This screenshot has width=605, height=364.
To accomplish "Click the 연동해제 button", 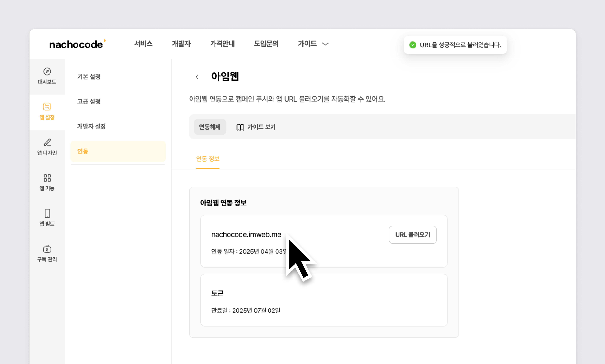I will click(210, 127).
